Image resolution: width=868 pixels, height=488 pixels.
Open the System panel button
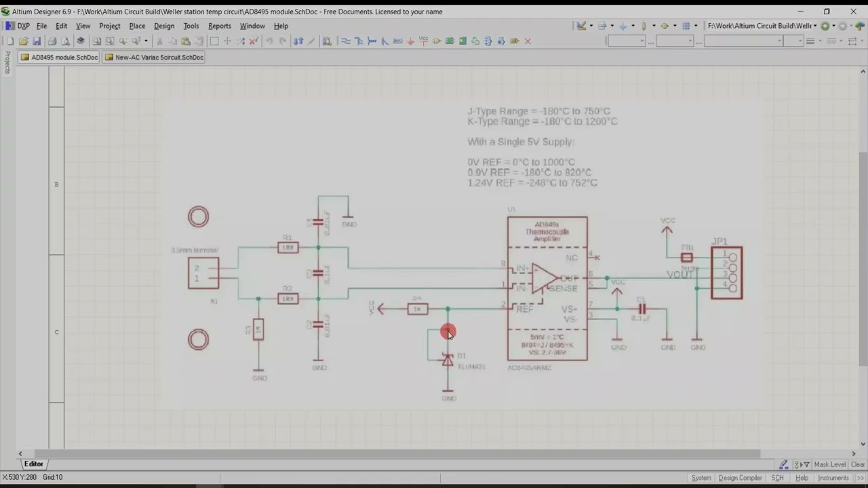pos(701,478)
